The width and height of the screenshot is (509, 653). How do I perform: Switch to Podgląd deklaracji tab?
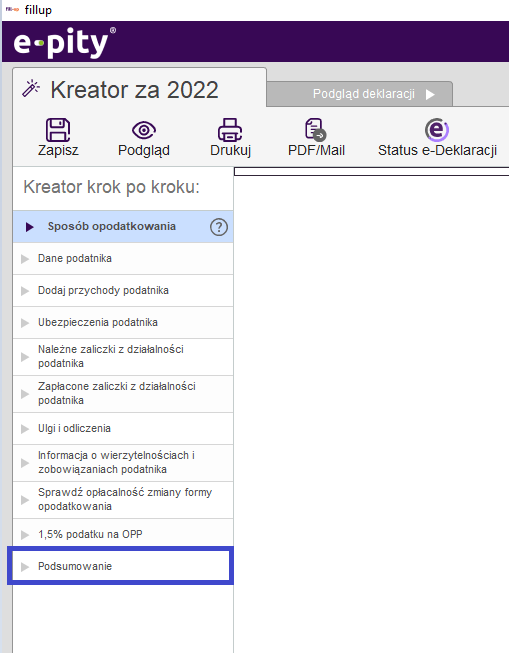359,94
